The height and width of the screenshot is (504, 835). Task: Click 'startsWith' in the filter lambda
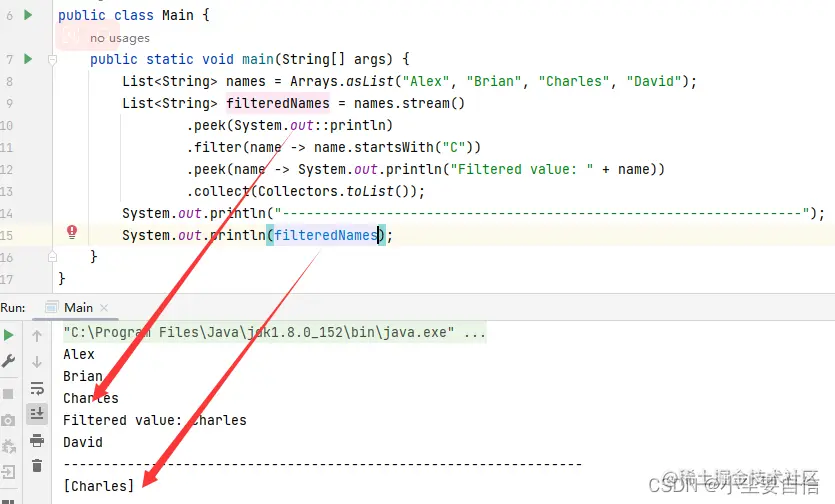394,147
